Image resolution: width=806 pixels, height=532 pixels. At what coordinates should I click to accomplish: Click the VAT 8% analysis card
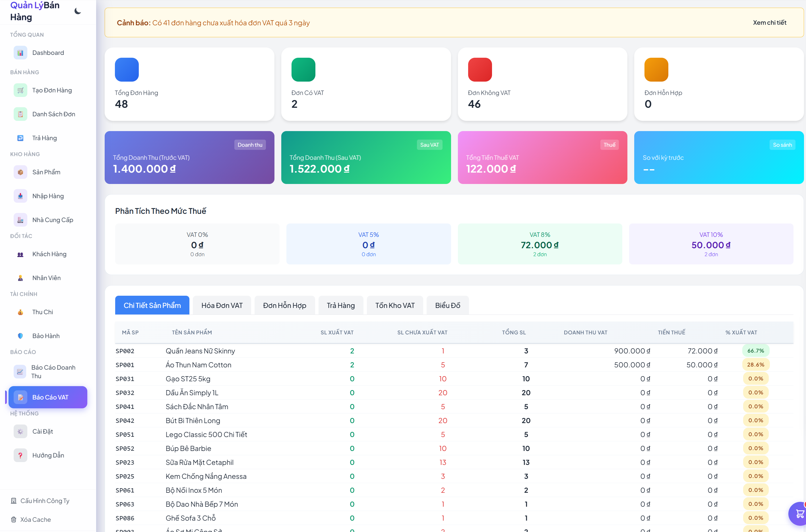pyautogui.click(x=540, y=244)
